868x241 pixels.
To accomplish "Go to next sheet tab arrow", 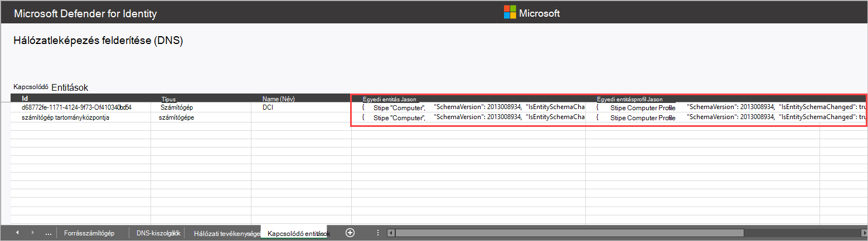I will coord(32,233).
